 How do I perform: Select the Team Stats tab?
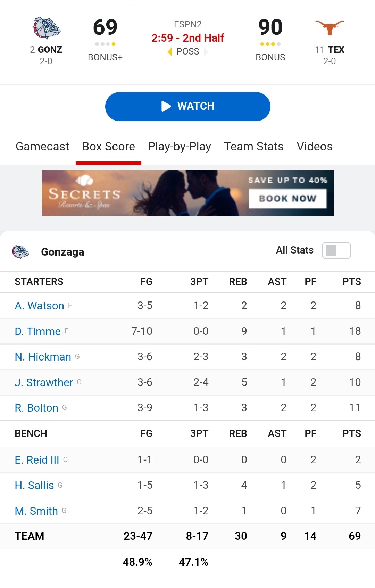coord(254,147)
